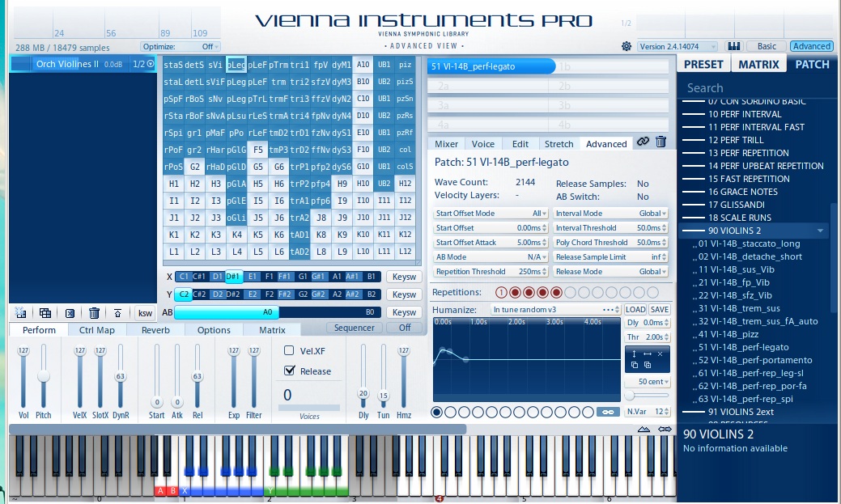Click the Vol slider knob
The height and width of the screenshot is (504, 841).
coord(23,350)
